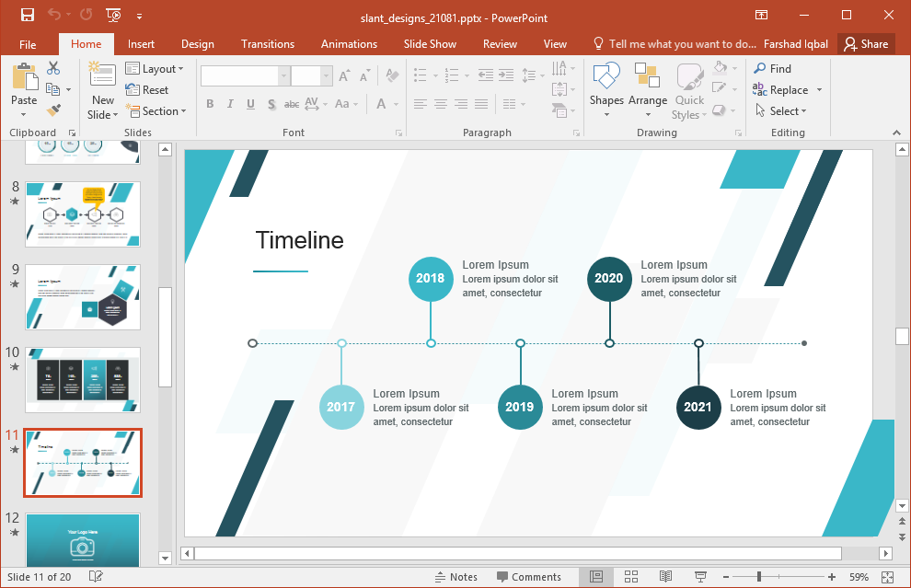The image size is (911, 588).
Task: Switch to Slide Sorter view
Action: (631, 577)
